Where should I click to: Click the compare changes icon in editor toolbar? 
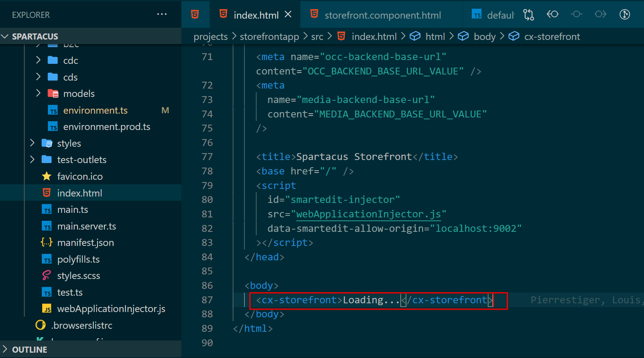528,14
